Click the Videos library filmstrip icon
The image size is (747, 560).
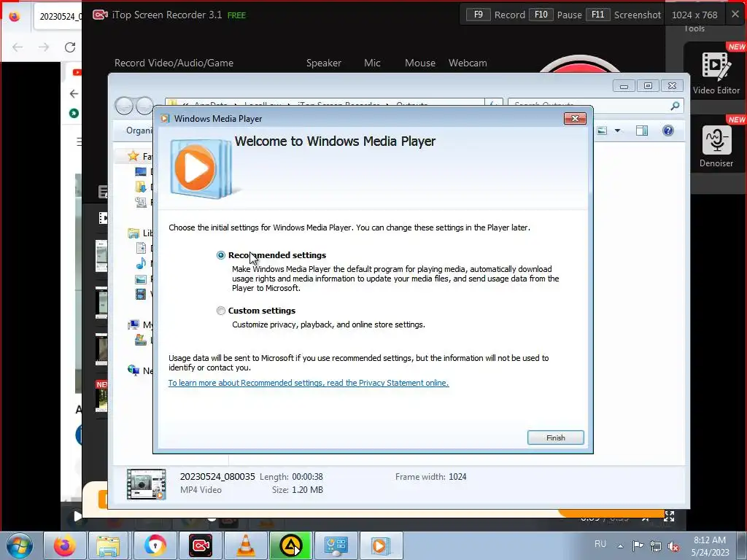point(141,295)
